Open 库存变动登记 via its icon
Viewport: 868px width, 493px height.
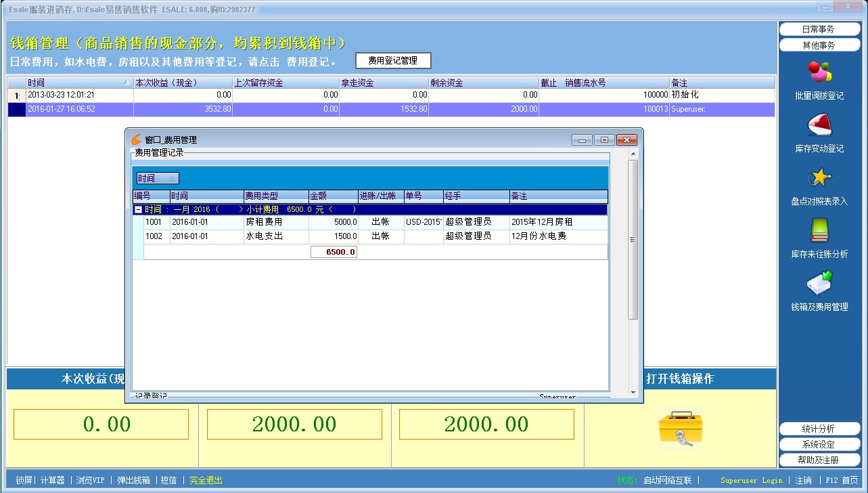(x=819, y=125)
